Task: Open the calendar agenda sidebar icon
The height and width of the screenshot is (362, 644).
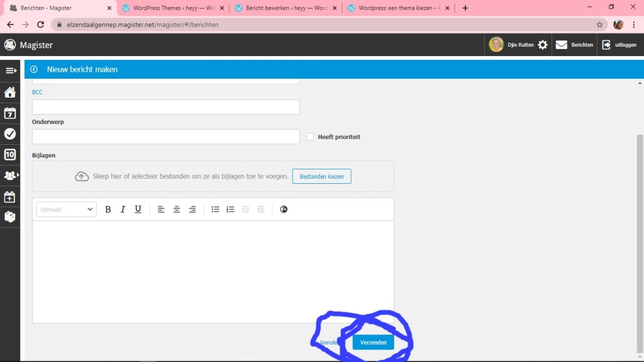Action: (10, 113)
